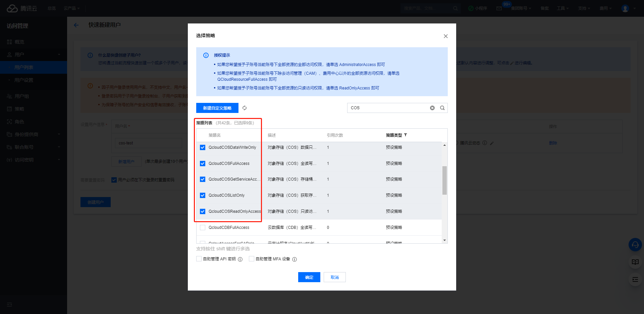Click the policy list scroll-up arrow

coord(444,145)
